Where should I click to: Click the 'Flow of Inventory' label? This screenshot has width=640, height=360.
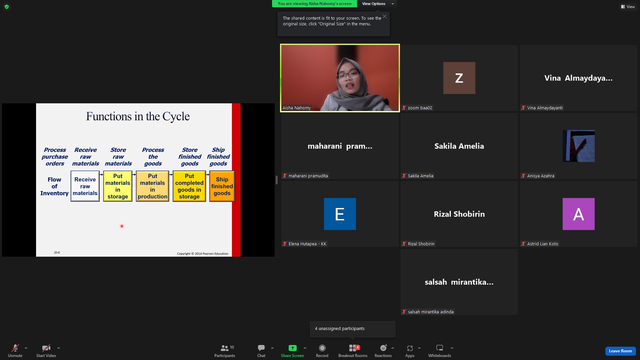tap(54, 186)
